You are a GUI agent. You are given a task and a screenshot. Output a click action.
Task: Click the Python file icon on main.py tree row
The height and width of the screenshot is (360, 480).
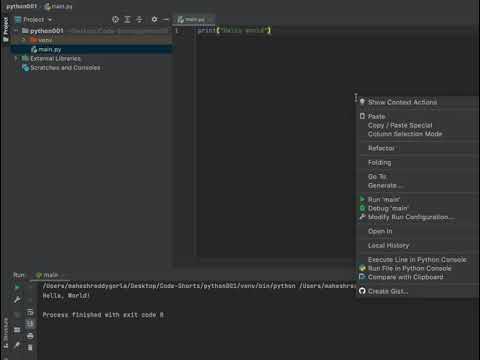34,49
